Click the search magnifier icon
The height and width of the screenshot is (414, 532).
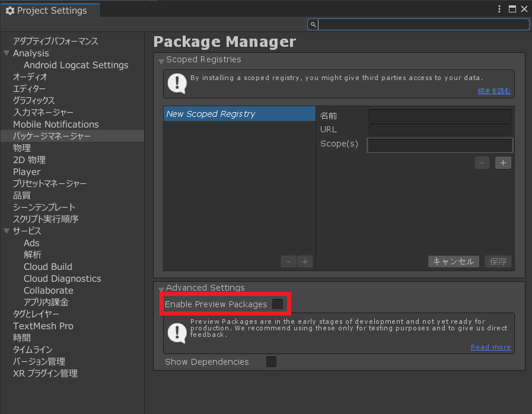coord(313,24)
